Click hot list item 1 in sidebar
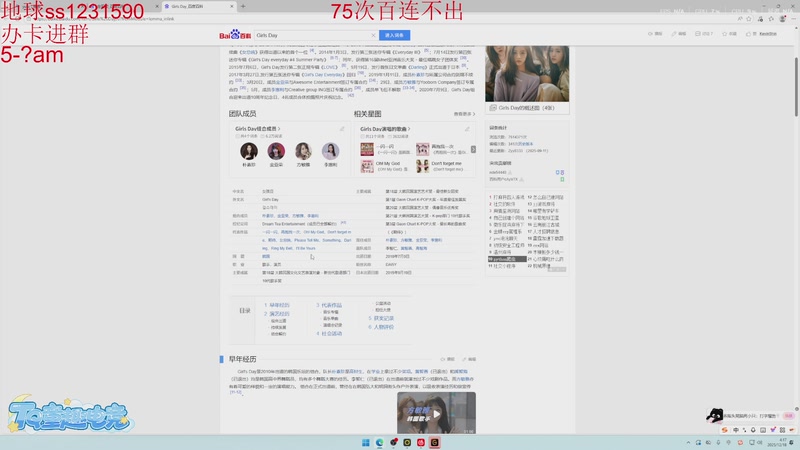Screen dimensions: 800x450 pyautogui.click(x=507, y=197)
